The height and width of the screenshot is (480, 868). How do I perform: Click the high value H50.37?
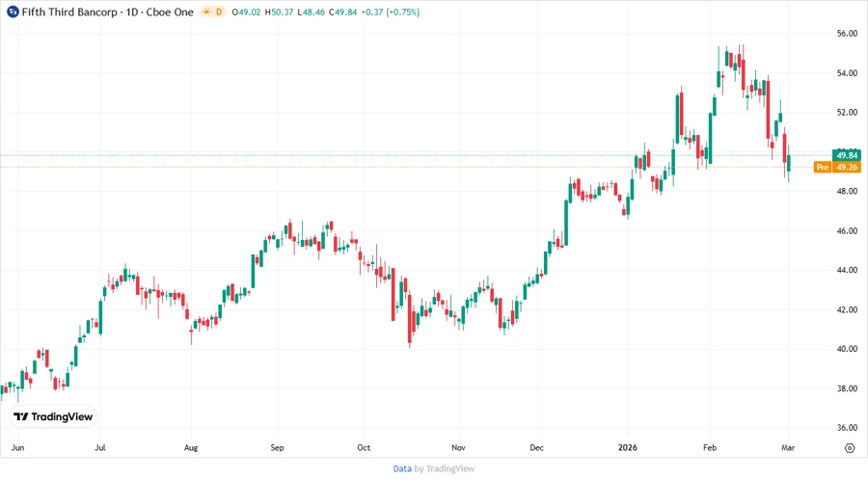tap(279, 13)
